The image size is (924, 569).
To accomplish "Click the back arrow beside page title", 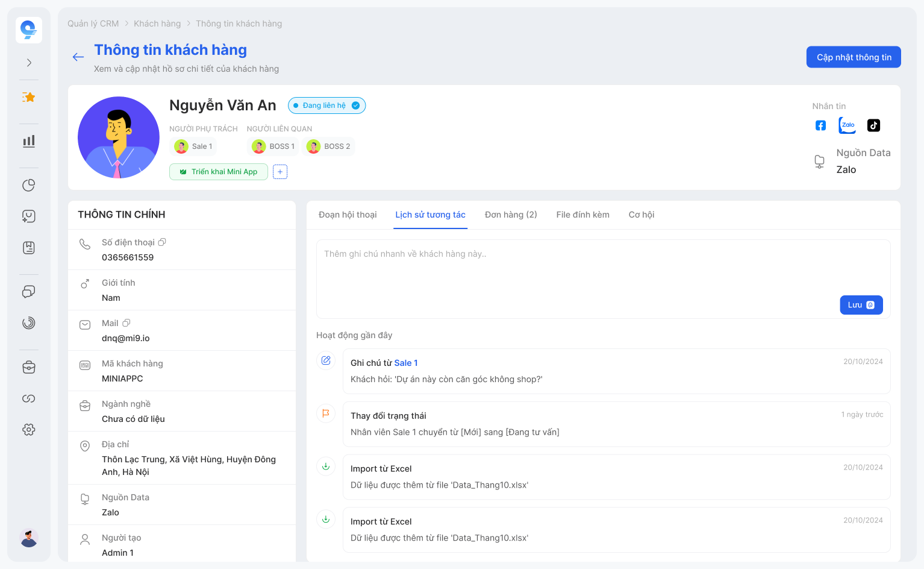I will pyautogui.click(x=78, y=57).
